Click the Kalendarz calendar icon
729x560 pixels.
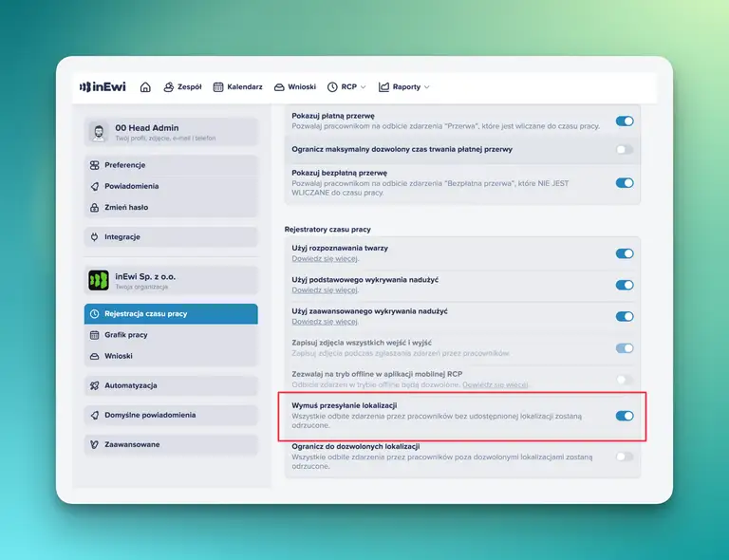[x=218, y=86]
